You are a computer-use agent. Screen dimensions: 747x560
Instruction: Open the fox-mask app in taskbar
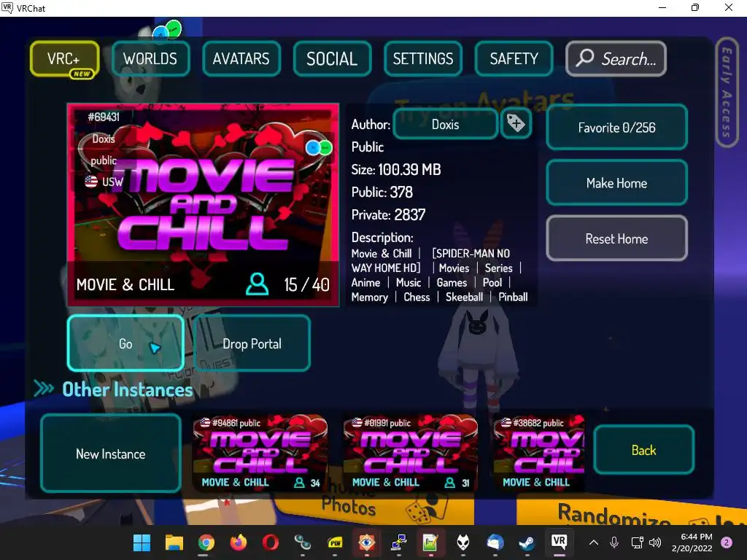click(x=463, y=542)
